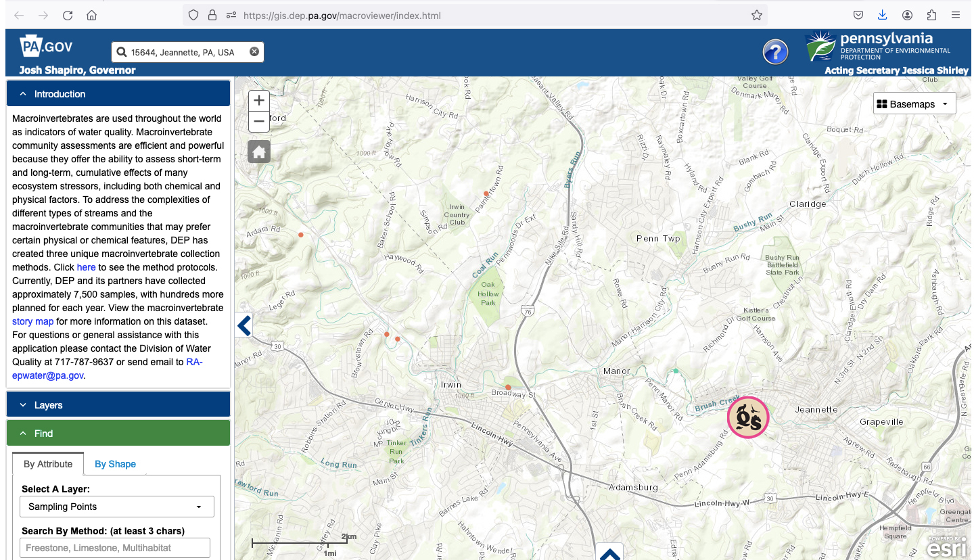
Task: Click the map zoom out minus button
Action: click(x=259, y=122)
